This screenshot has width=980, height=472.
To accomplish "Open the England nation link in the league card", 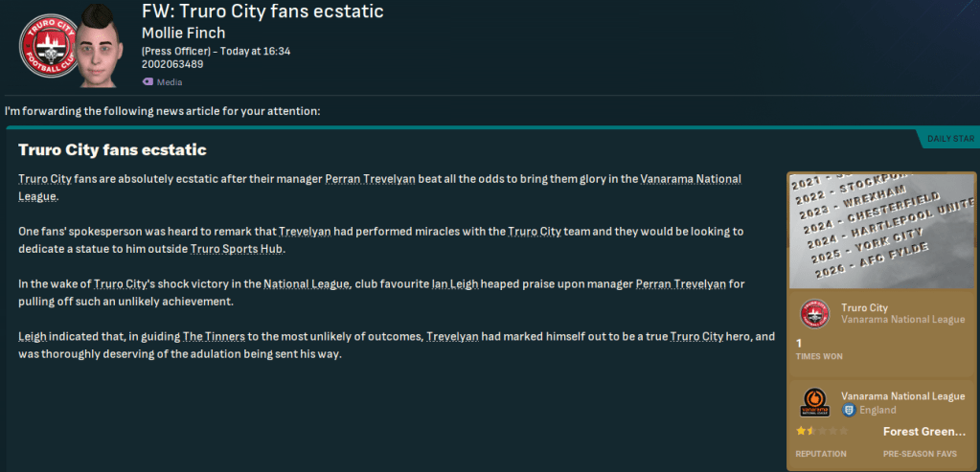I will click(877, 410).
